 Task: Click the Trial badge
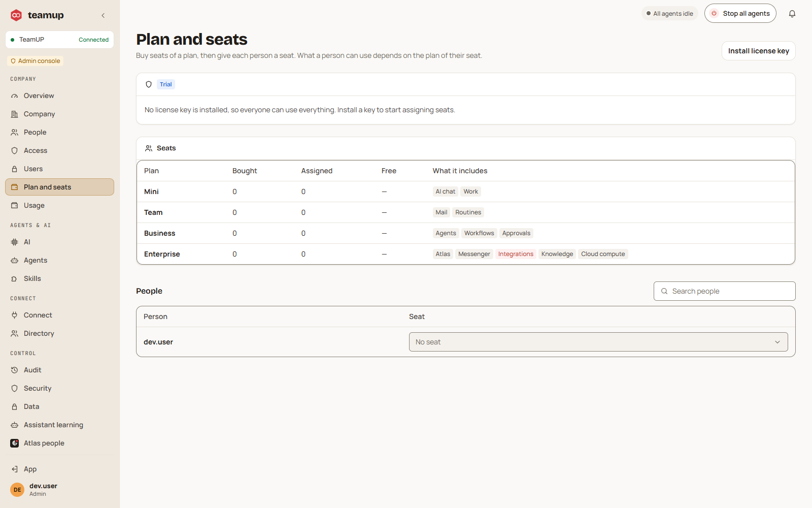click(166, 84)
